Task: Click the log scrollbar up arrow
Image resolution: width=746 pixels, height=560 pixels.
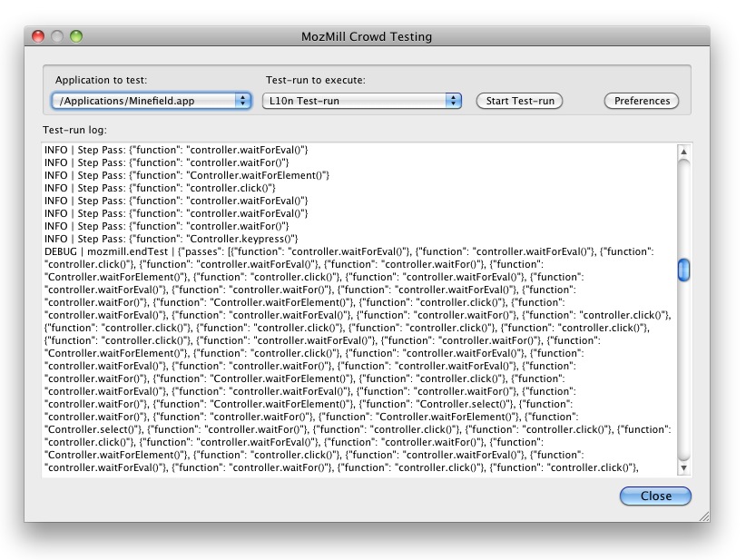Action: pyautogui.click(x=683, y=152)
